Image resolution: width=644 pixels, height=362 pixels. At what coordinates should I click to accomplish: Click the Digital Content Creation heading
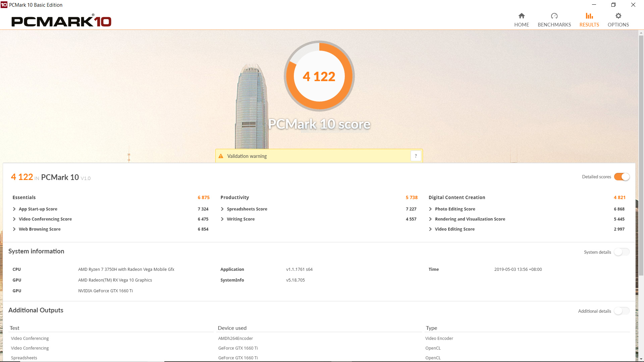(x=457, y=197)
